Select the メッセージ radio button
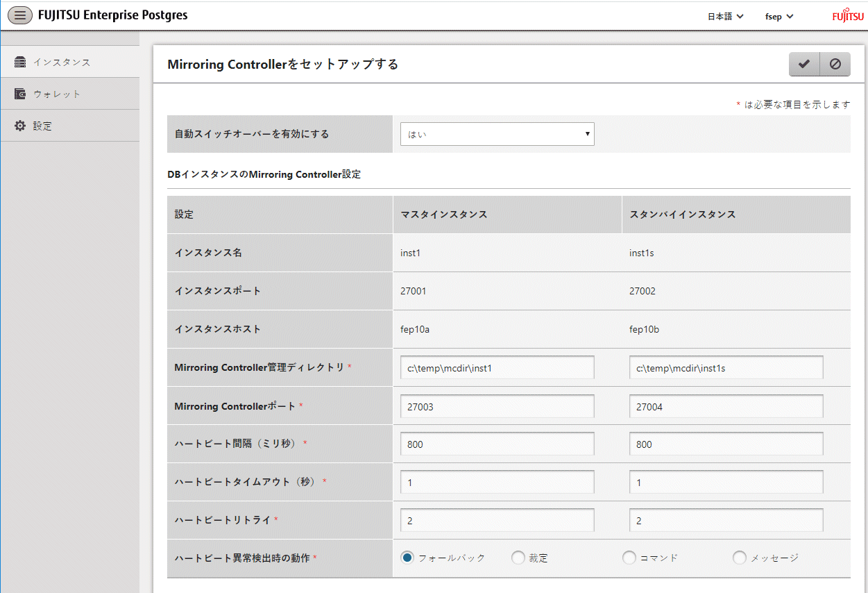868x593 pixels. (x=740, y=558)
